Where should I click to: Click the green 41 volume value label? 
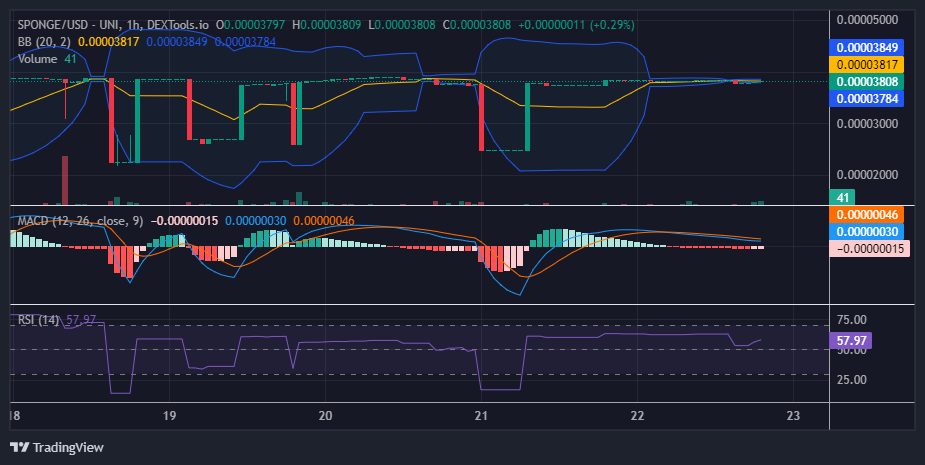point(842,198)
